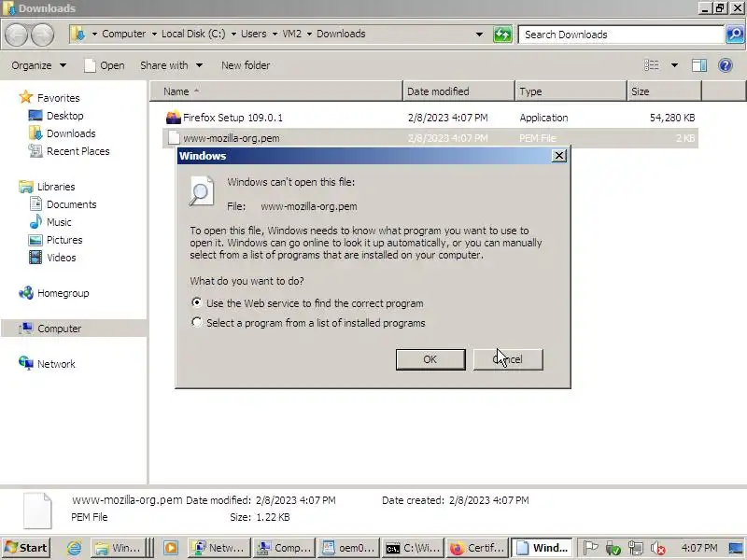Open the Help question mark icon
The width and height of the screenshot is (747, 560).
tap(726, 65)
